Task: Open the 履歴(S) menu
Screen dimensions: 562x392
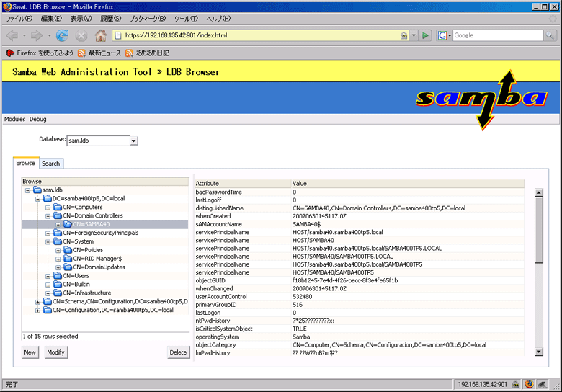Action: (x=110, y=19)
